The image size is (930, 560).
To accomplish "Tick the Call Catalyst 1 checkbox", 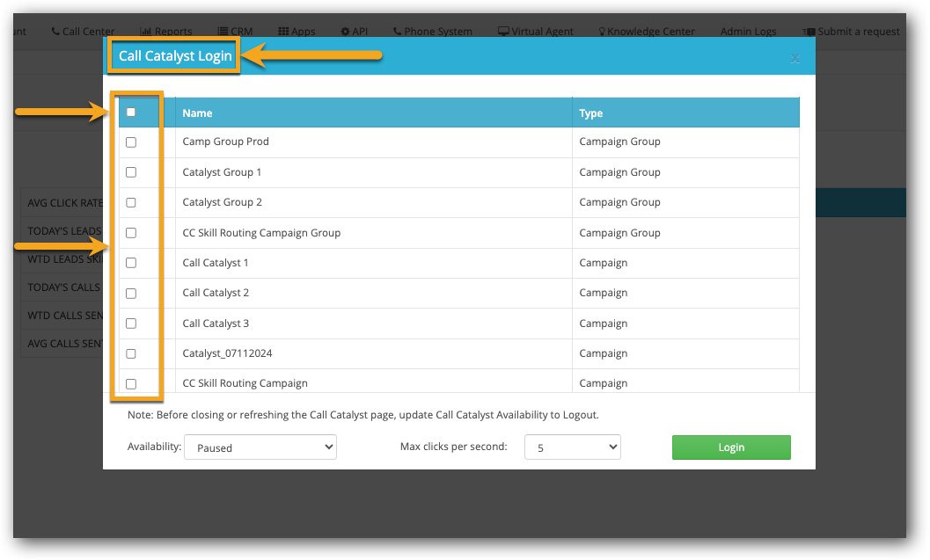I will [x=131, y=263].
